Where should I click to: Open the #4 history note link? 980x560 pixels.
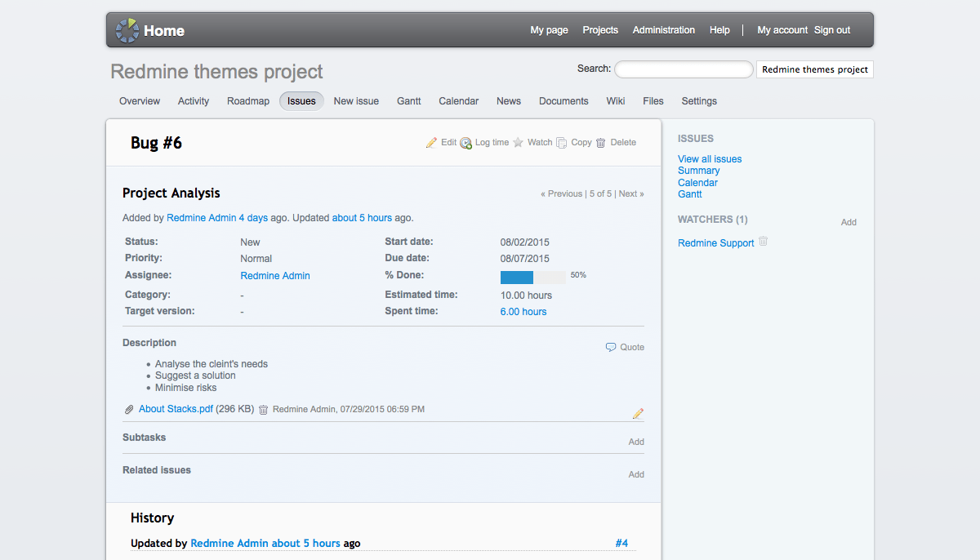621,544
